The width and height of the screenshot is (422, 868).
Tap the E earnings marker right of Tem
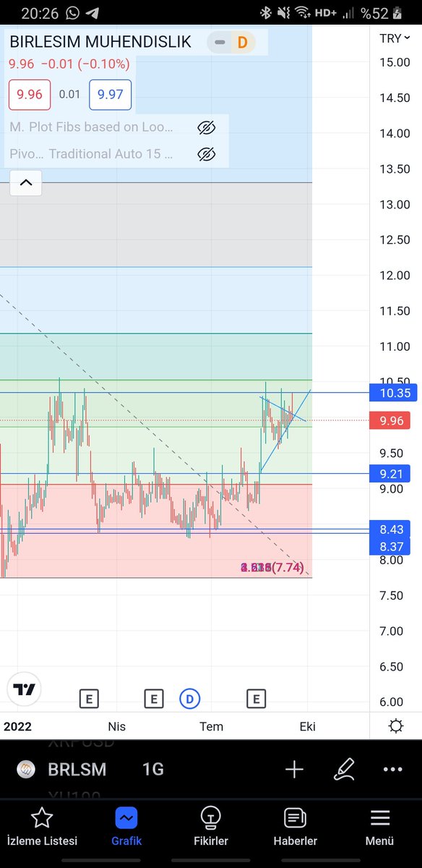click(x=255, y=699)
